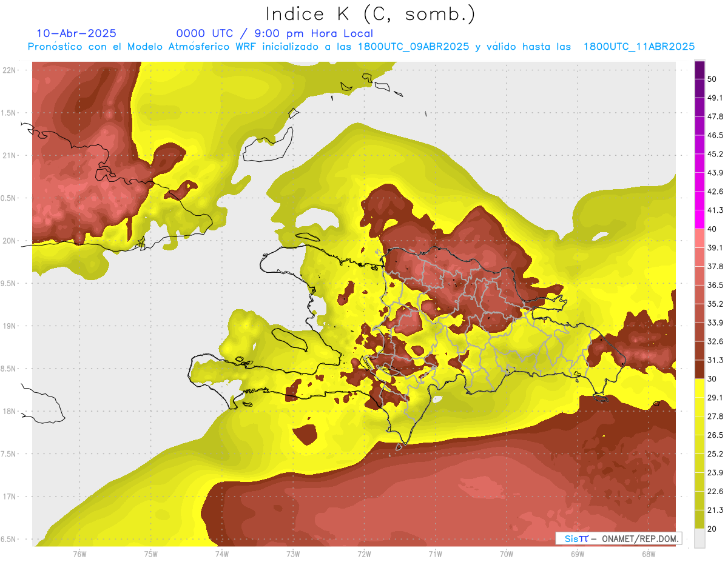Click the legend value '31.3'
The width and height of the screenshot is (728, 562).
(x=715, y=360)
